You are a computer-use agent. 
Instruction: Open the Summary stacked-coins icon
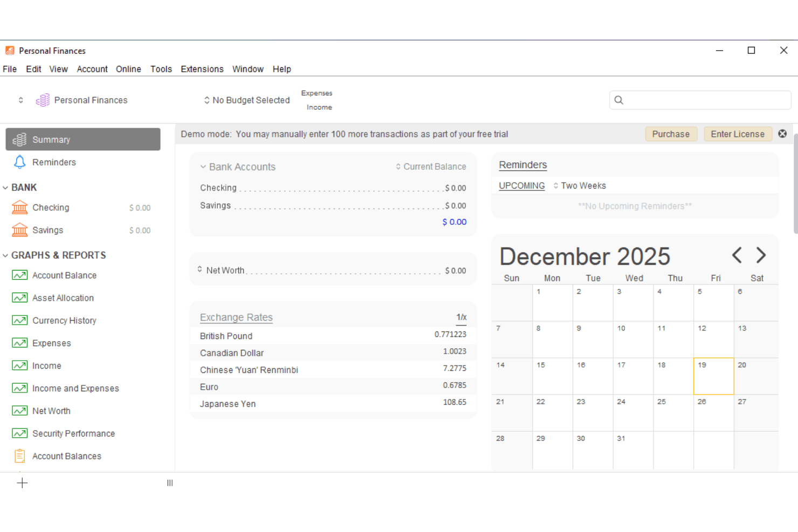pos(19,140)
